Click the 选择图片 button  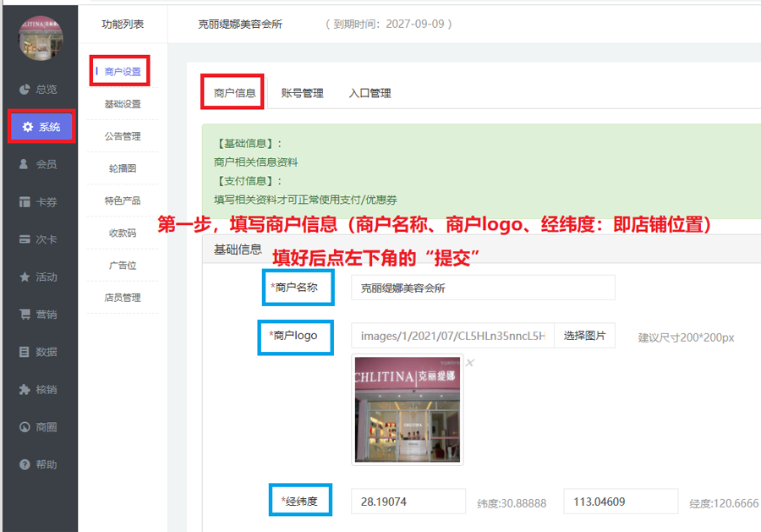(x=585, y=336)
